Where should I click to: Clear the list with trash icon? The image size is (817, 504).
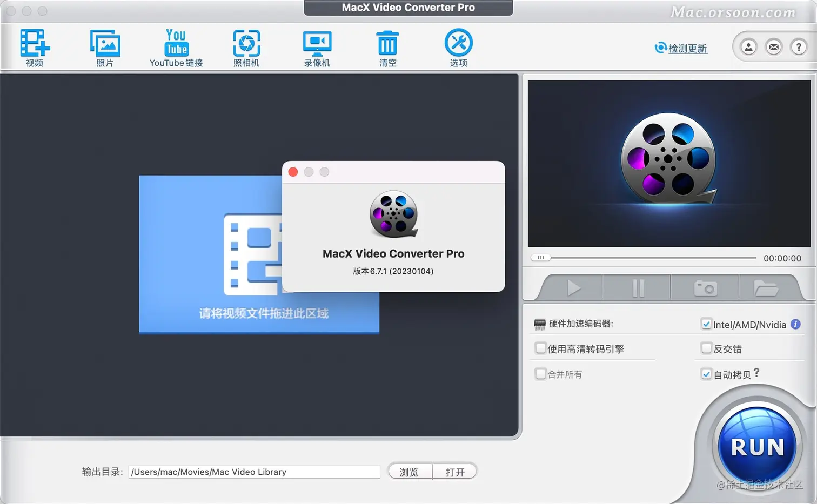(x=387, y=43)
